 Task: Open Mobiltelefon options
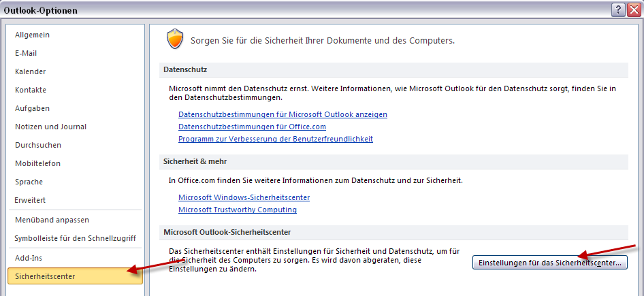tap(37, 163)
